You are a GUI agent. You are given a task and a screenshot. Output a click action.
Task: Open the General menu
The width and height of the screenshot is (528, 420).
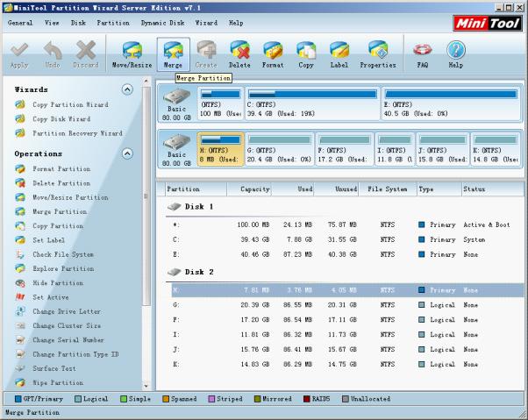pos(20,23)
